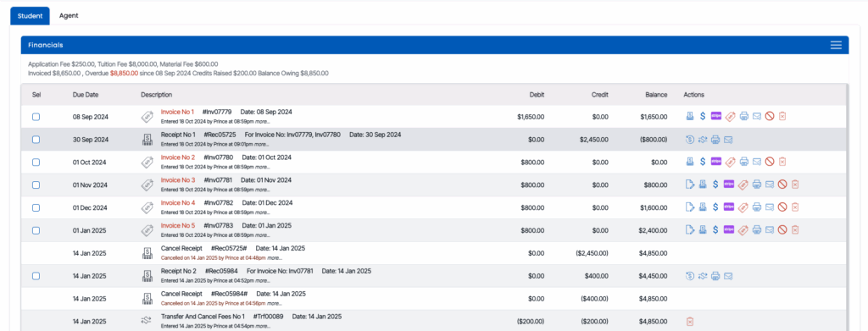Click the dollar sign icon for Invoice No 2
This screenshot has height=331, width=868.
(x=703, y=162)
